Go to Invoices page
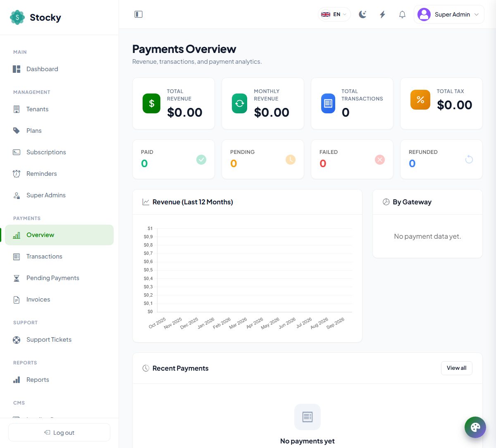The height and width of the screenshot is (448, 496). click(x=59, y=299)
